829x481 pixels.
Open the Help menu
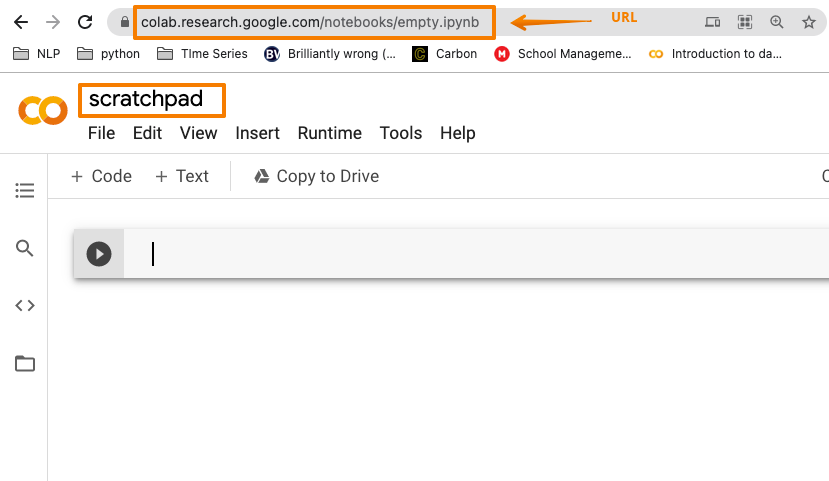point(458,133)
